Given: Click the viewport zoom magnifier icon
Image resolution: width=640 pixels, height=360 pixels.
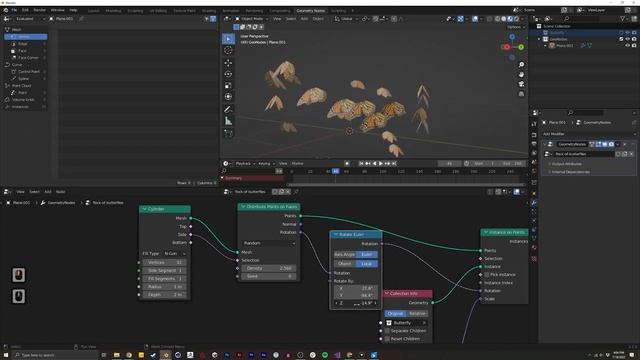Looking at the screenshot, I should click(x=521, y=65).
